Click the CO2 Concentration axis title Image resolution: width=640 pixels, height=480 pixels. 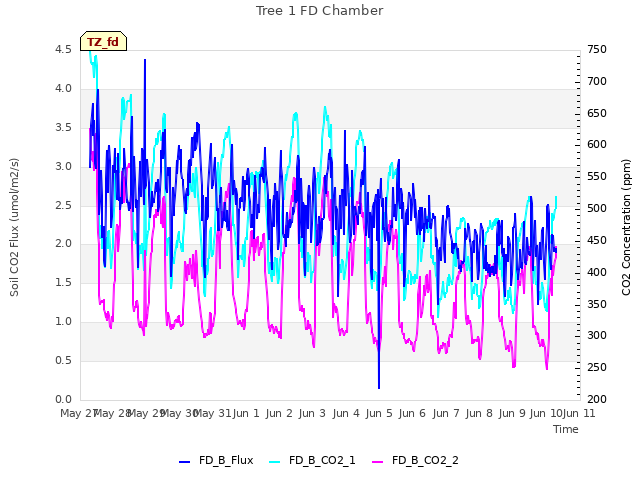click(626, 227)
